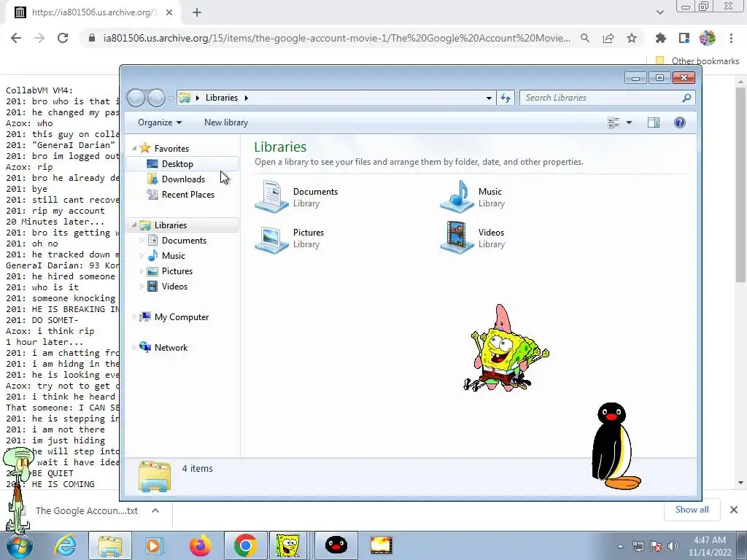Open the recent pages dropdown arrow
747x560 pixels.
[x=171, y=98]
